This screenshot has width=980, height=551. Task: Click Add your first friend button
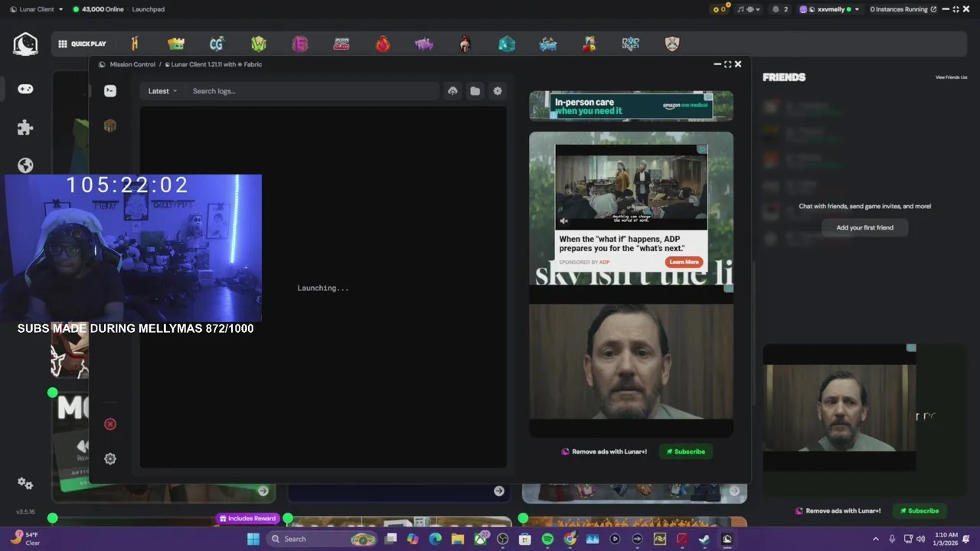pyautogui.click(x=864, y=227)
